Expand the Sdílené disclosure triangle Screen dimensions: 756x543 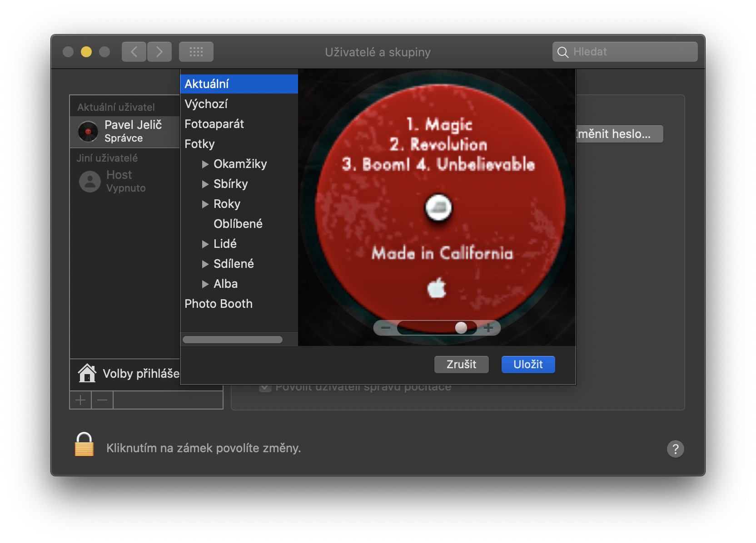(205, 264)
